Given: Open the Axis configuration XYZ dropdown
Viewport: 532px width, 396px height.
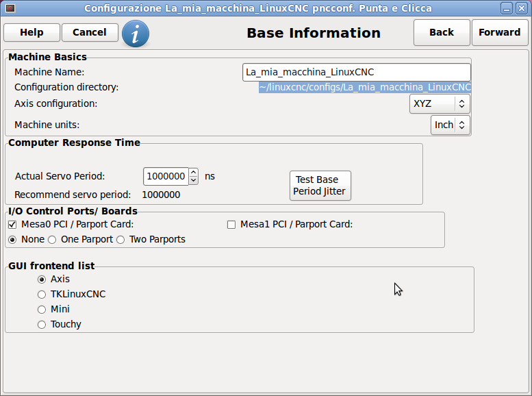Looking at the screenshot, I should pos(440,103).
